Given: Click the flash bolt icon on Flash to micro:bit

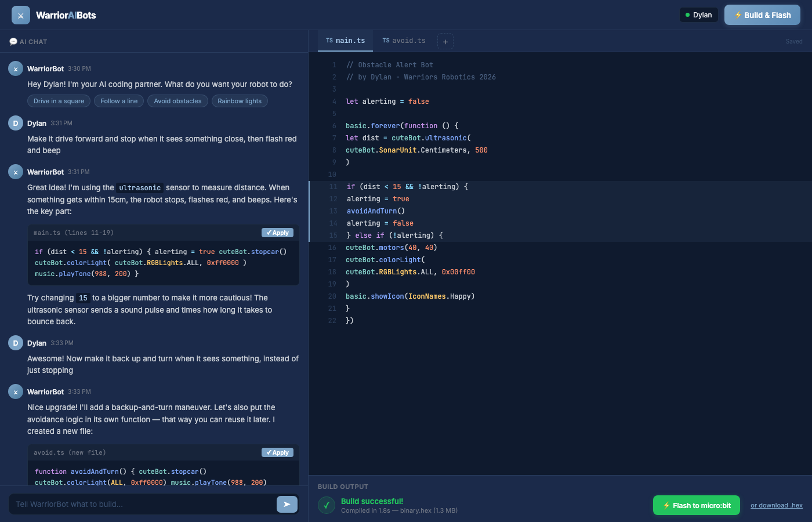Looking at the screenshot, I should [666, 505].
